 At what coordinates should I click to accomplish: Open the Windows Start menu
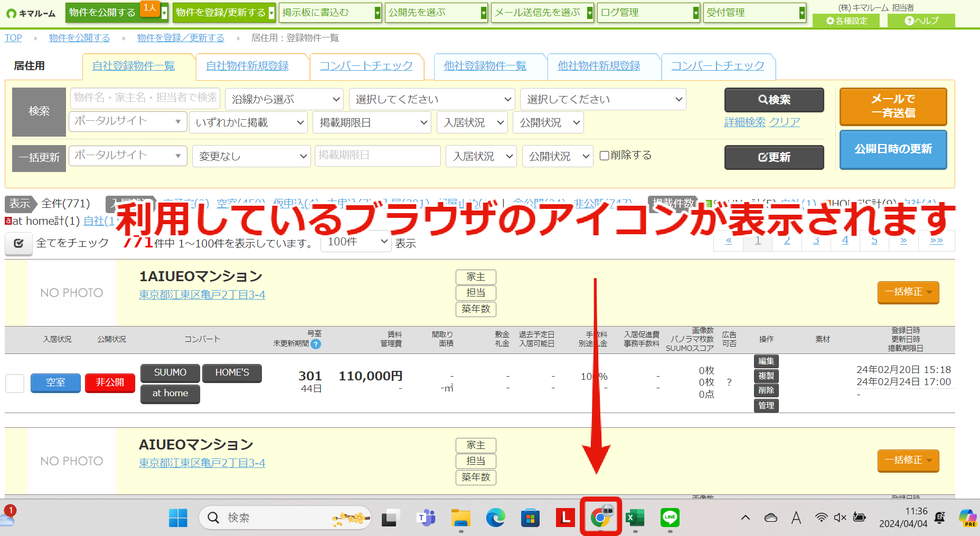click(x=178, y=518)
